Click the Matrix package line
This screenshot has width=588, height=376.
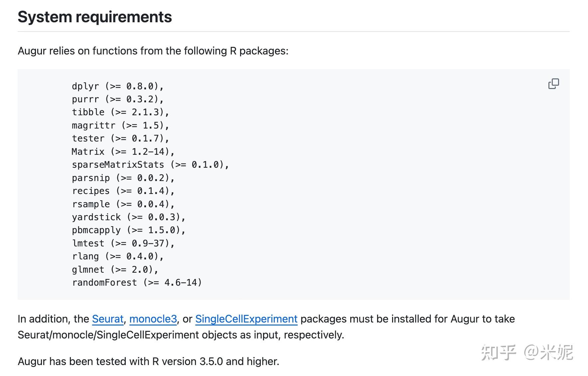123,152
